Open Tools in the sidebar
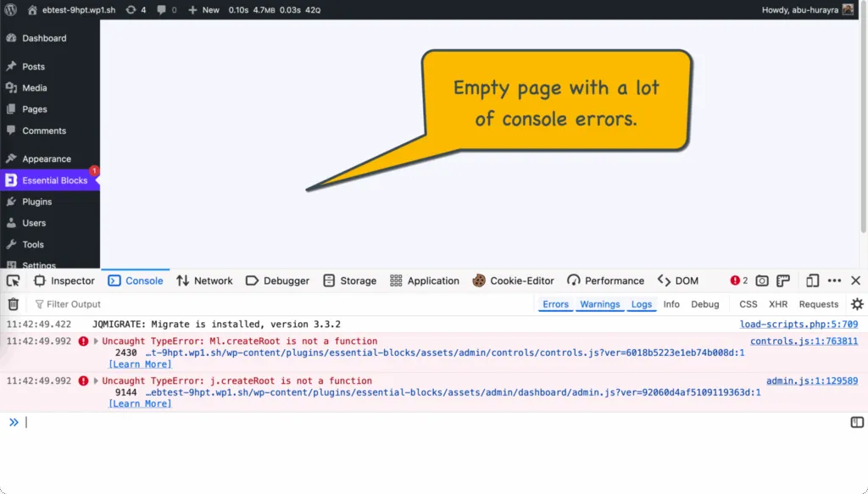868x494 pixels. click(33, 245)
